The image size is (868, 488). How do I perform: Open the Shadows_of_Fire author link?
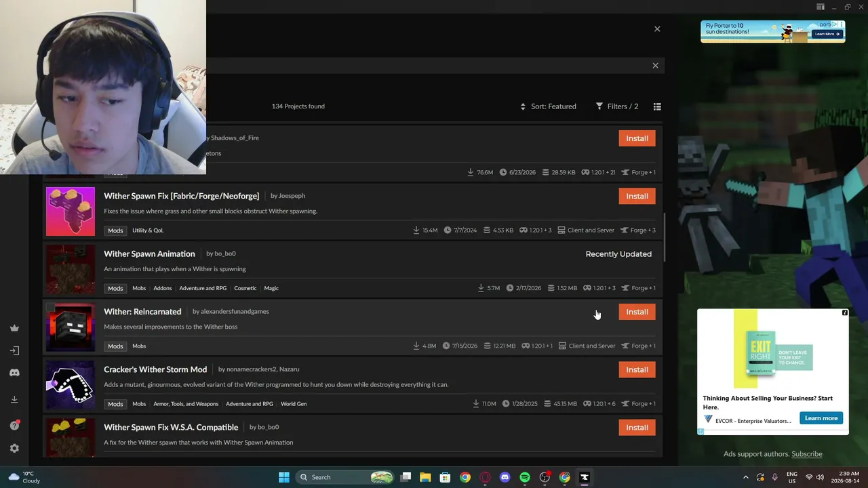pos(235,138)
